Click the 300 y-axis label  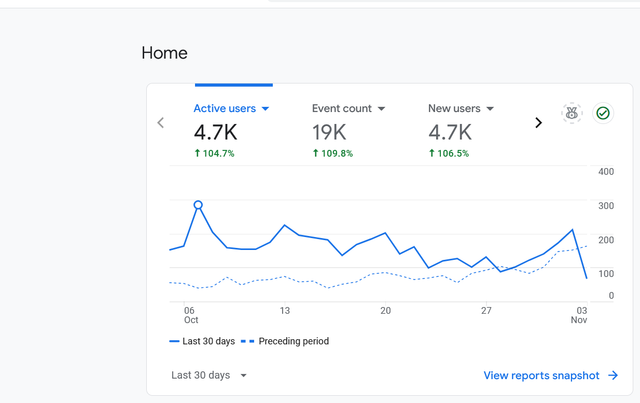pyautogui.click(x=606, y=206)
